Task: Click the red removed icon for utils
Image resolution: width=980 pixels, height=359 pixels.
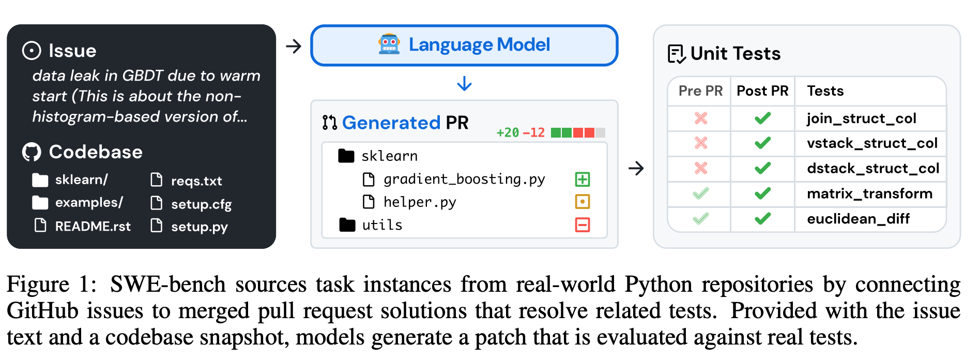Action: tap(583, 225)
